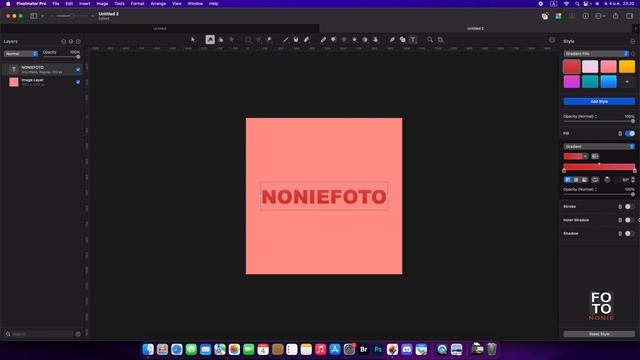Viewport: 640px width, 360px height.
Task: Select the NONIEFOTO text on canvas
Action: (x=324, y=197)
